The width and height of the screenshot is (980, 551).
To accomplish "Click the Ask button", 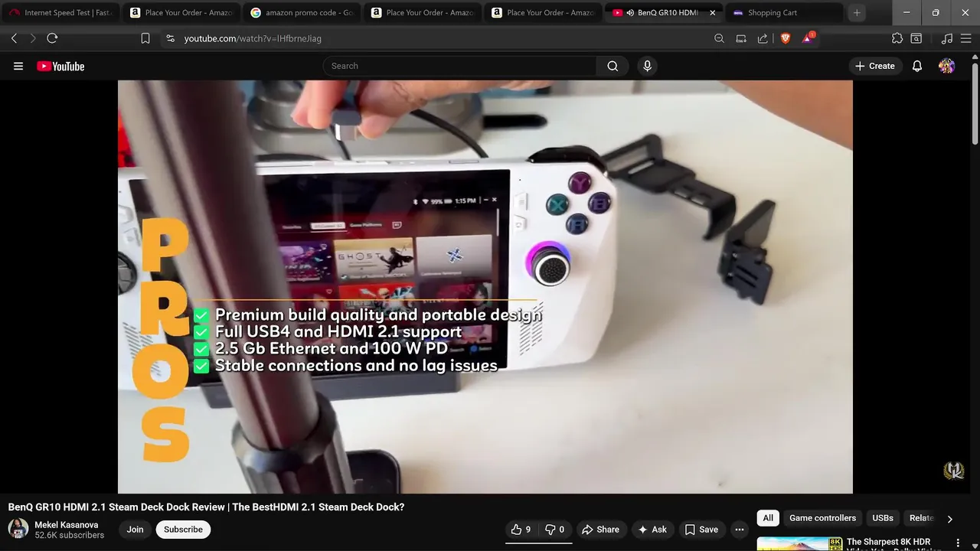I will tap(652, 530).
